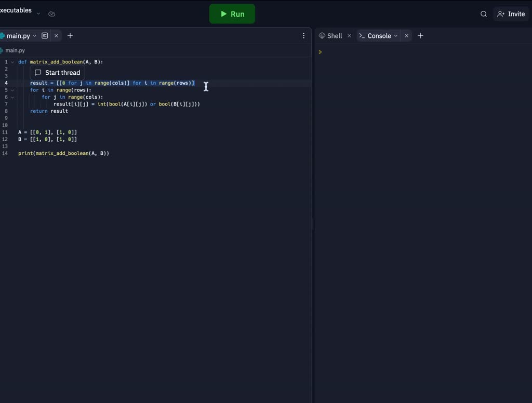Open the main.py tab dropdown chevron
The height and width of the screenshot is (403, 532).
tap(35, 36)
